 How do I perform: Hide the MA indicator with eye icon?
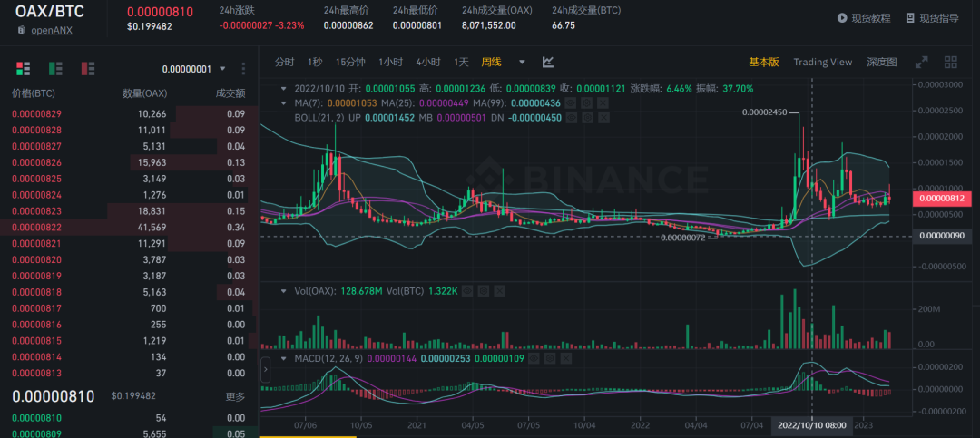pos(570,102)
